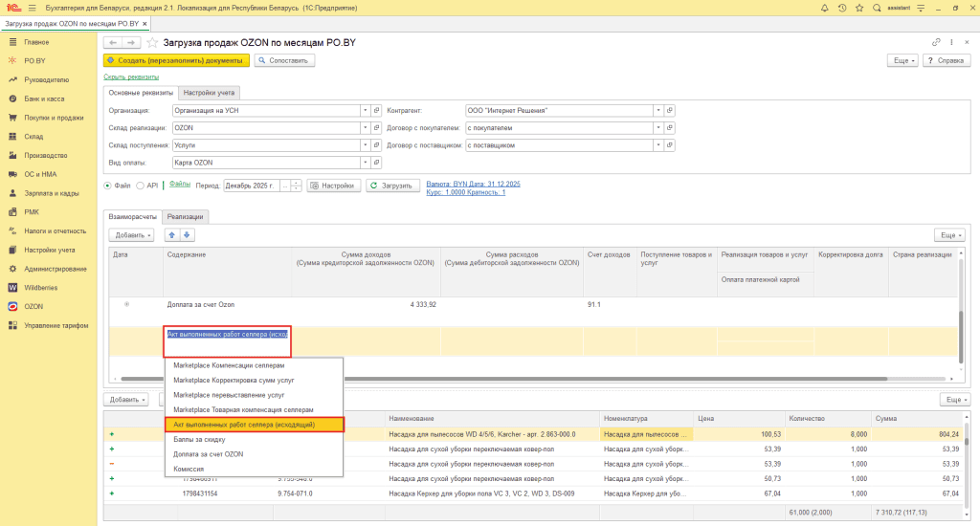Click the Загрузить button
The image size is (980, 526).
click(391, 186)
